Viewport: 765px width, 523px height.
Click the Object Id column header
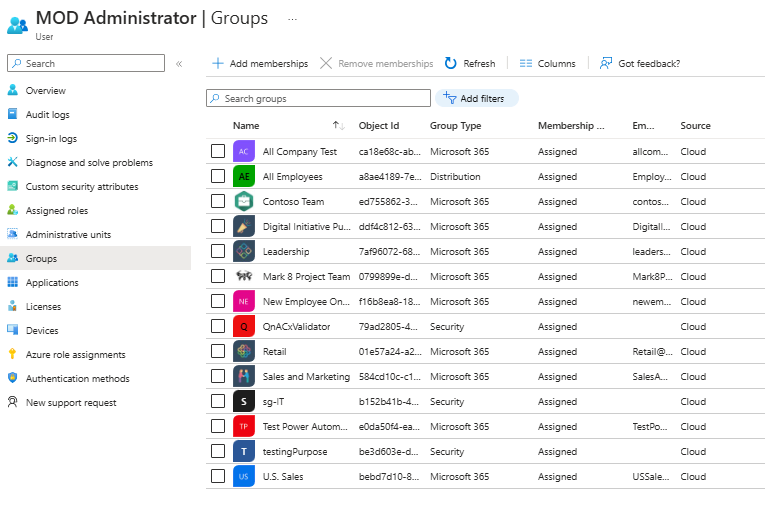(x=379, y=125)
